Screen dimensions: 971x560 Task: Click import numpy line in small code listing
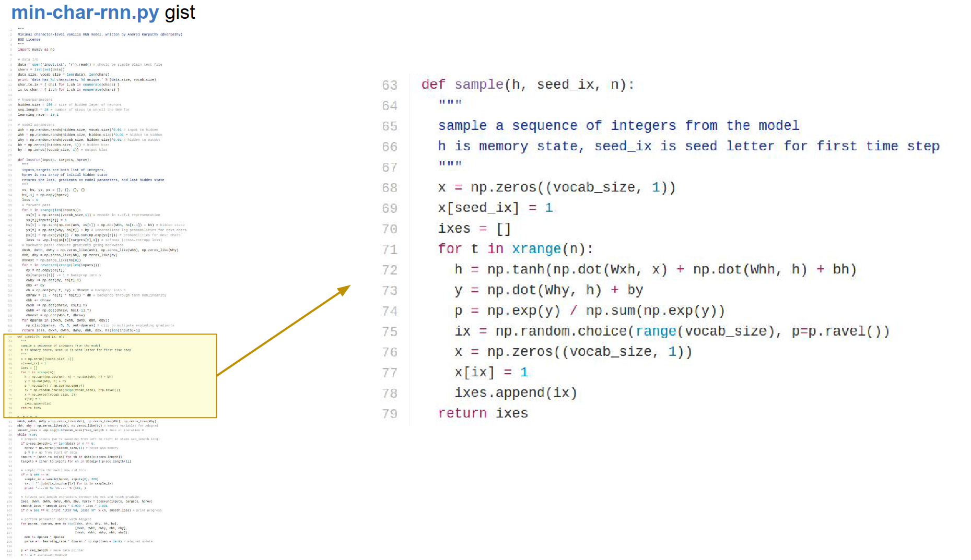point(36,50)
